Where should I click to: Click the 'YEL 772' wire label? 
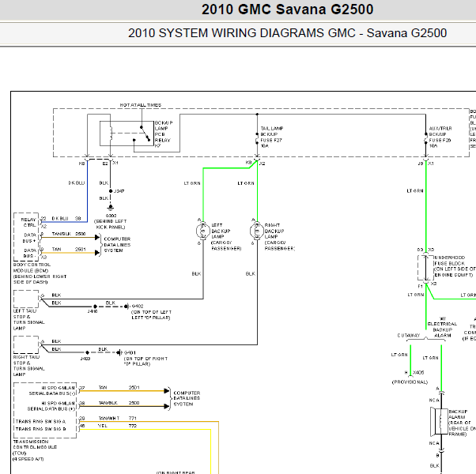coord(118,426)
